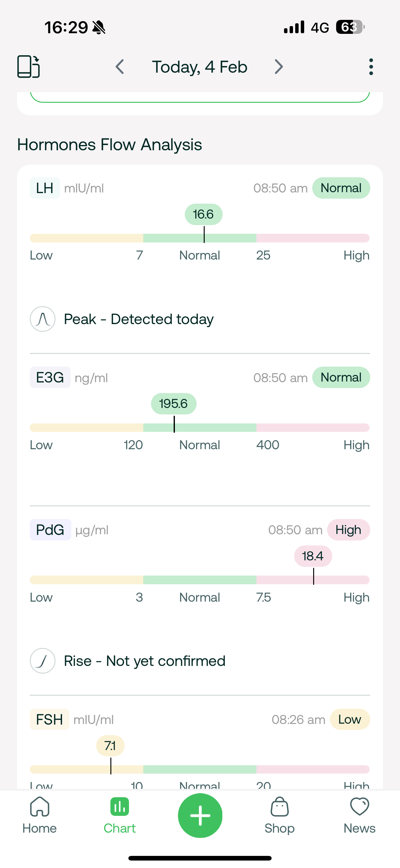Tap the 195.6 E3G value marker
The width and height of the screenshot is (400, 868).
(173, 404)
